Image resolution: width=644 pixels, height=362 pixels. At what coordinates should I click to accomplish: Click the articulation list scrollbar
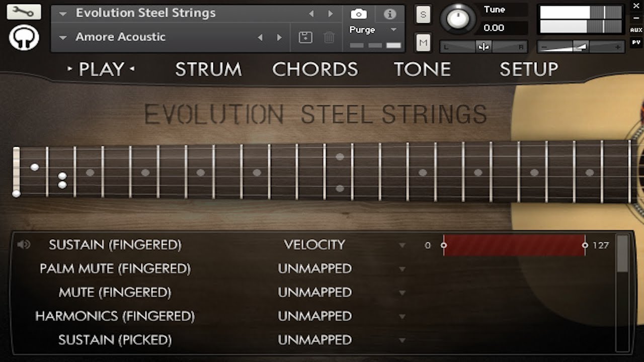[x=622, y=254]
